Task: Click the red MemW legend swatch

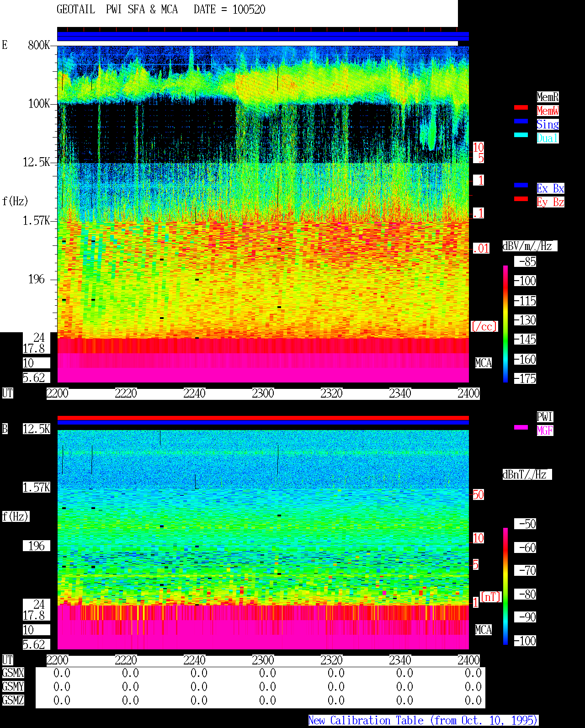Action: pos(521,107)
